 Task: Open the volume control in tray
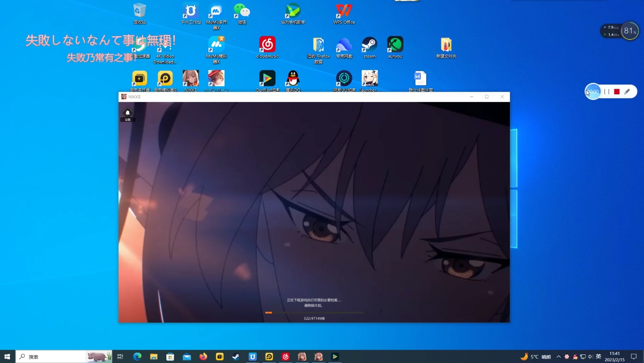click(x=590, y=356)
